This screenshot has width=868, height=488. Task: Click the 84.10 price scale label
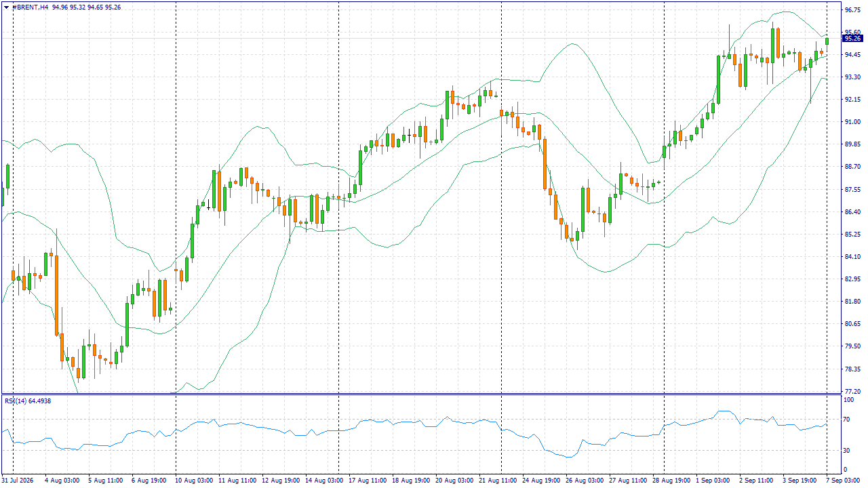point(852,256)
